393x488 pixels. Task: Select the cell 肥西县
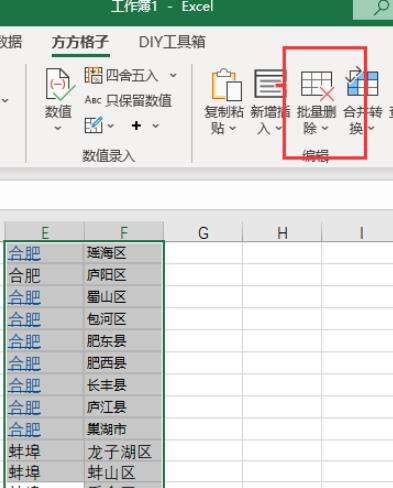pyautogui.click(x=124, y=363)
